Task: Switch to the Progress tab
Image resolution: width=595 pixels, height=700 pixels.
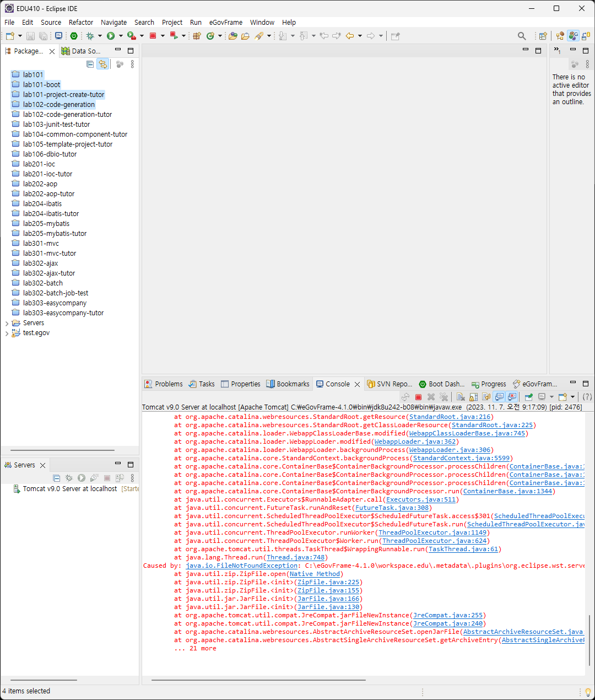Action: tap(489, 384)
